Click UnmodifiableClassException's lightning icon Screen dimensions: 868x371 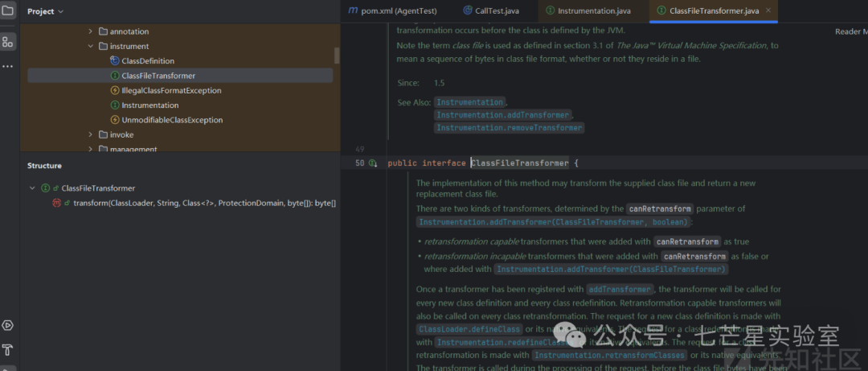click(115, 120)
